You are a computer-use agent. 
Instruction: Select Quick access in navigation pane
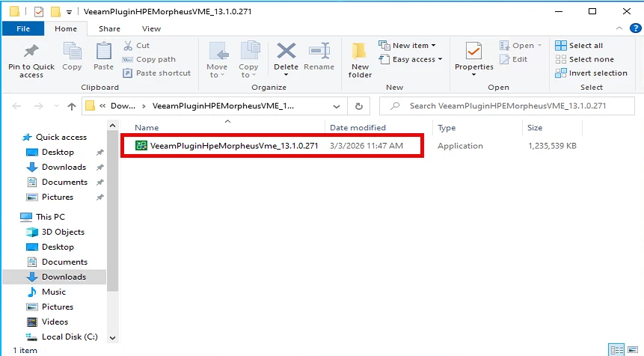coord(61,137)
